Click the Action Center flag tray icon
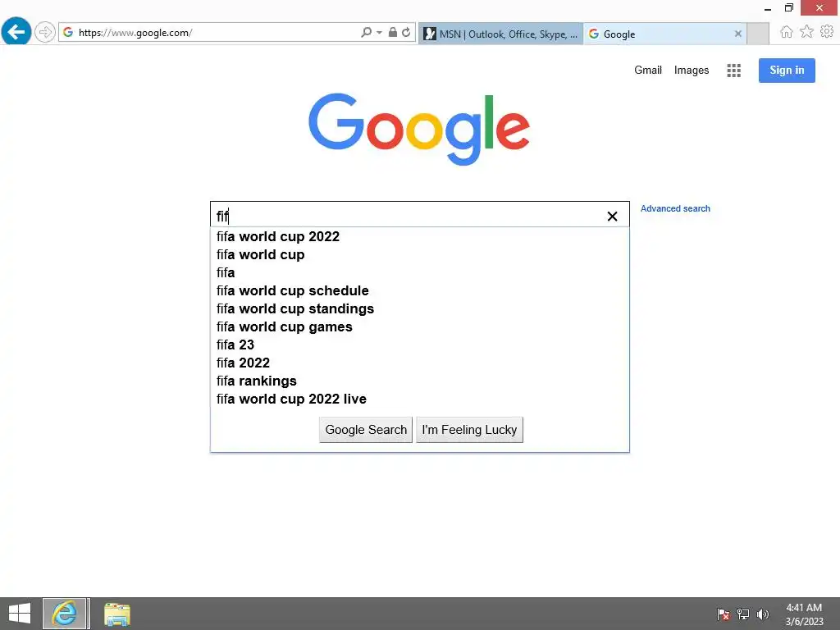This screenshot has height=630, width=840. (724, 614)
